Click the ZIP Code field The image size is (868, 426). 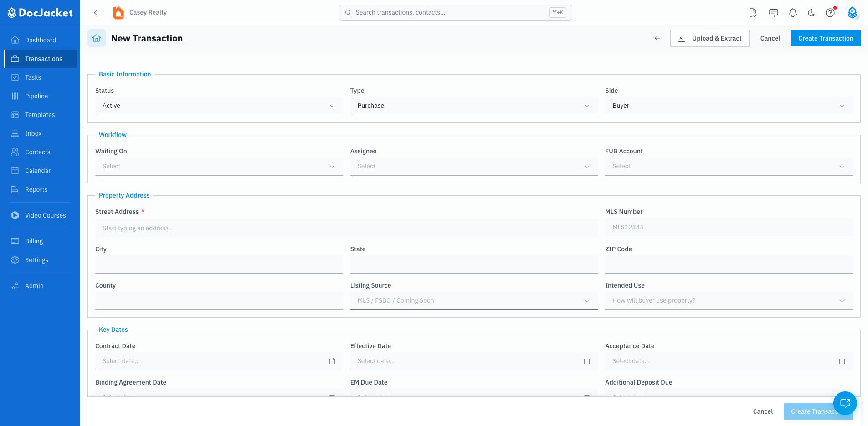coord(729,264)
